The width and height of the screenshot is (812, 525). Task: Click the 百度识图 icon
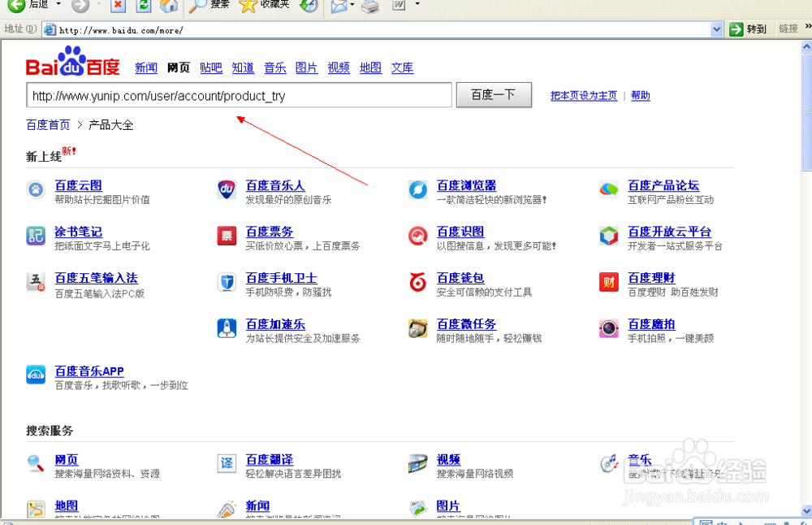[418, 236]
